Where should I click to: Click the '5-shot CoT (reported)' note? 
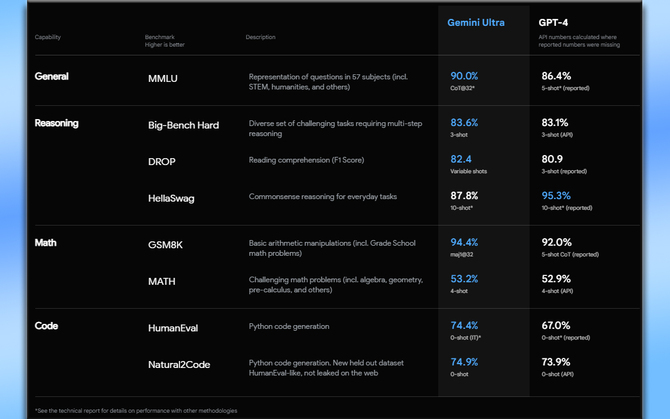click(x=570, y=255)
